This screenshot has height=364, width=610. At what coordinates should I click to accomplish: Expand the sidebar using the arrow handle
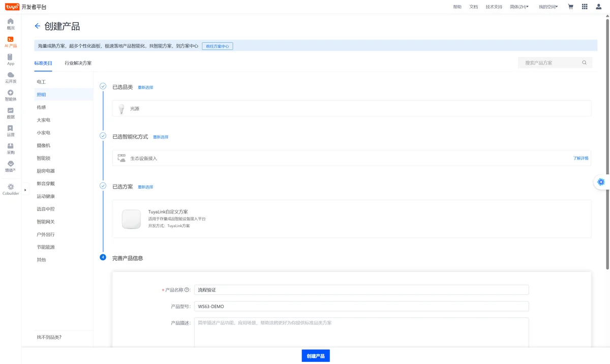[x=25, y=190]
